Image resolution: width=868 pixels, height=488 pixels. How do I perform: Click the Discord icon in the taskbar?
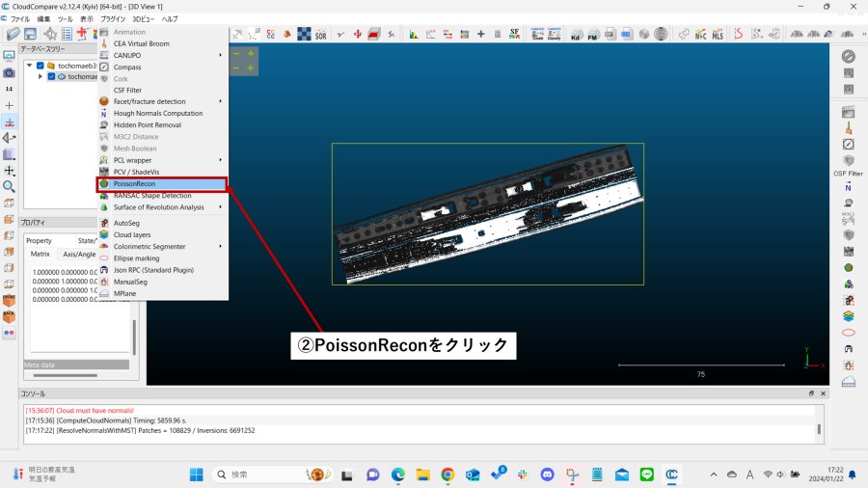tap(547, 474)
